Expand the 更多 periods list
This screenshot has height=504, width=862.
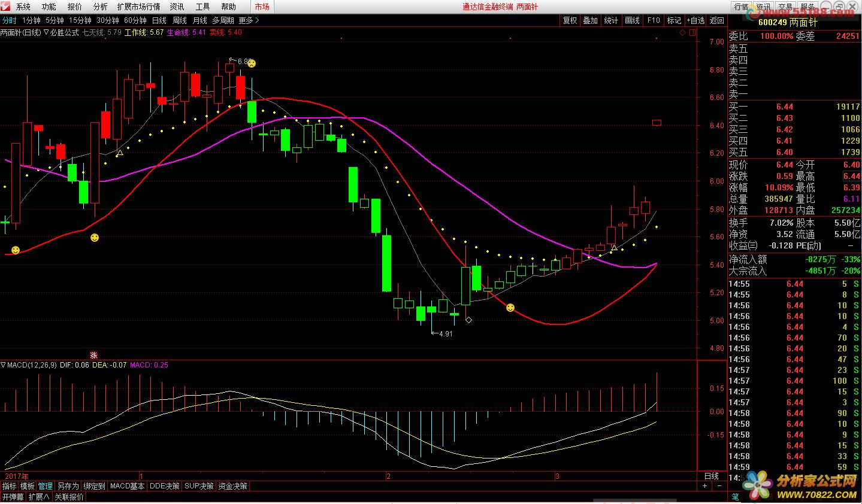tap(249, 20)
